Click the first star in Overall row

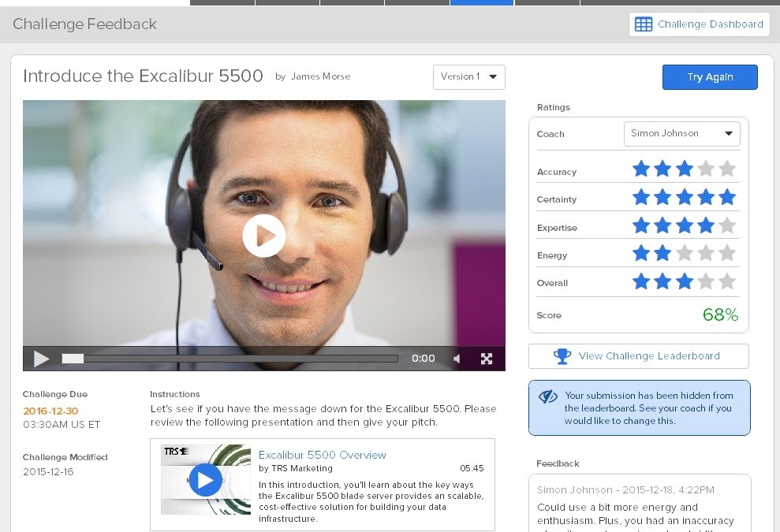tap(640, 282)
